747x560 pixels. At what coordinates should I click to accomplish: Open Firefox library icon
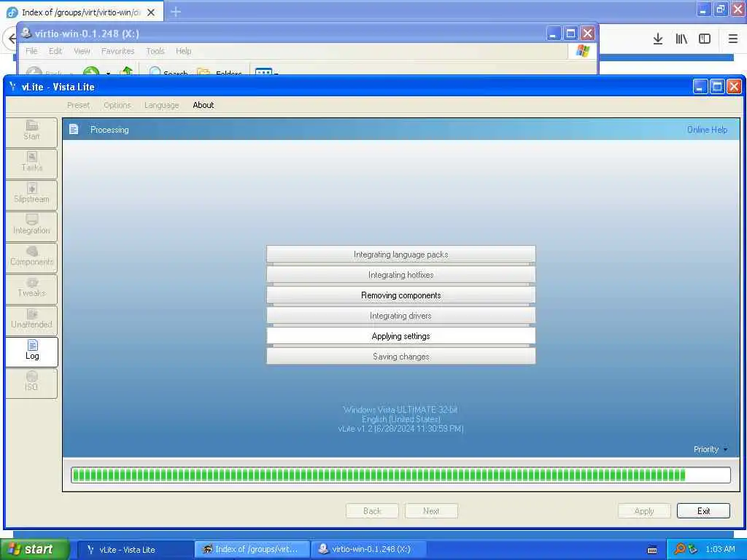point(681,39)
